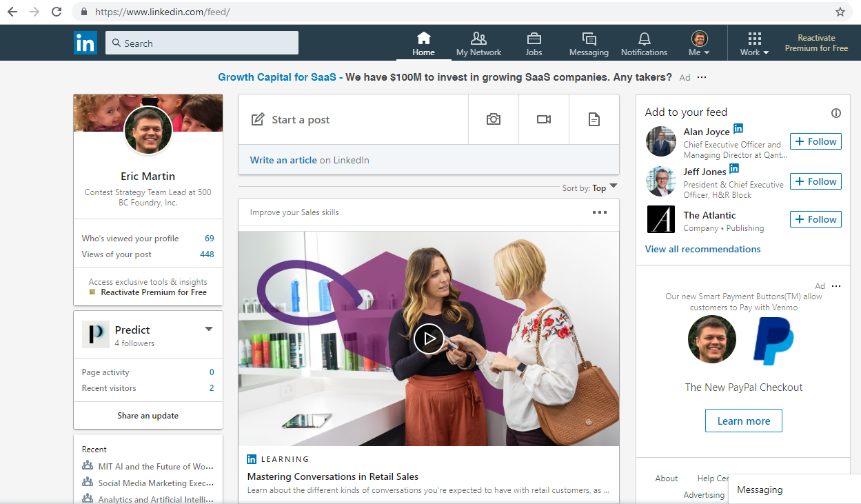Open the Notifications bell tab
Viewport: 861px width, 504px height.
[x=644, y=43]
